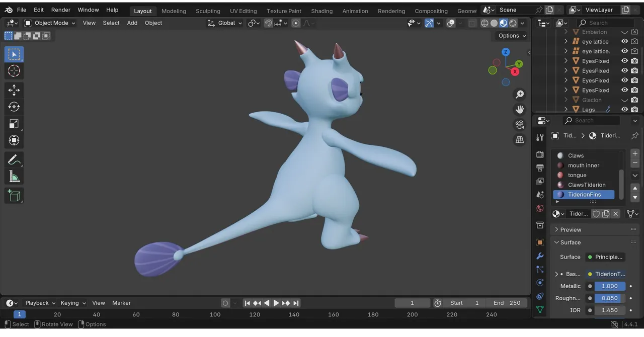Toggle auto keying record button

225,303
